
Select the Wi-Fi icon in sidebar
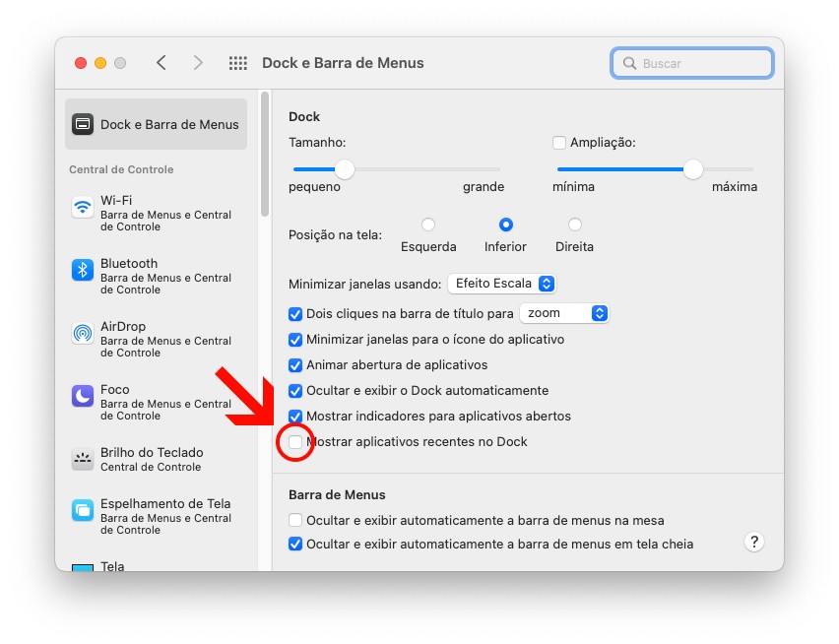[x=83, y=207]
